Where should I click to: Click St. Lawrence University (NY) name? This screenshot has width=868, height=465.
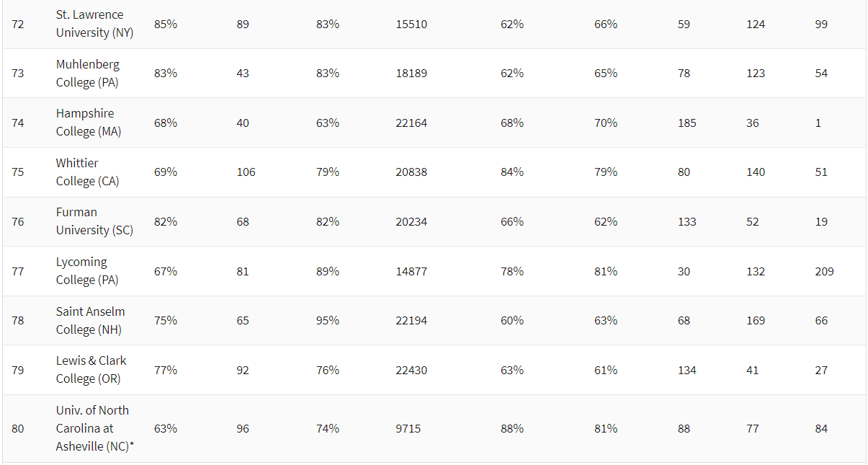pos(94,24)
